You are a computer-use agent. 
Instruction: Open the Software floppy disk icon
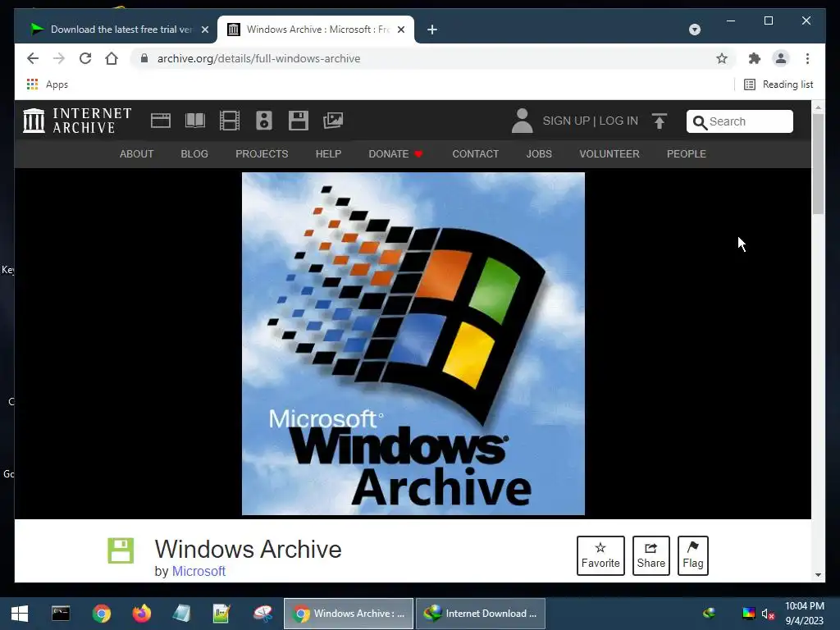(x=299, y=121)
